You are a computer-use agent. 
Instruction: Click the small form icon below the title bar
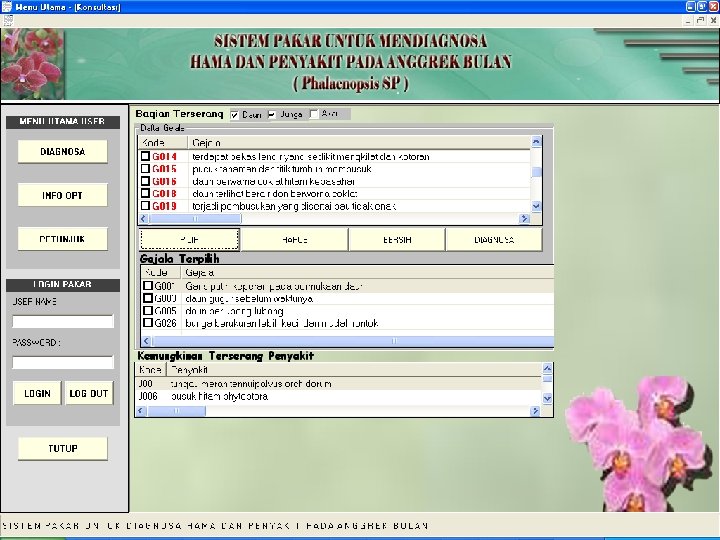(x=8, y=20)
